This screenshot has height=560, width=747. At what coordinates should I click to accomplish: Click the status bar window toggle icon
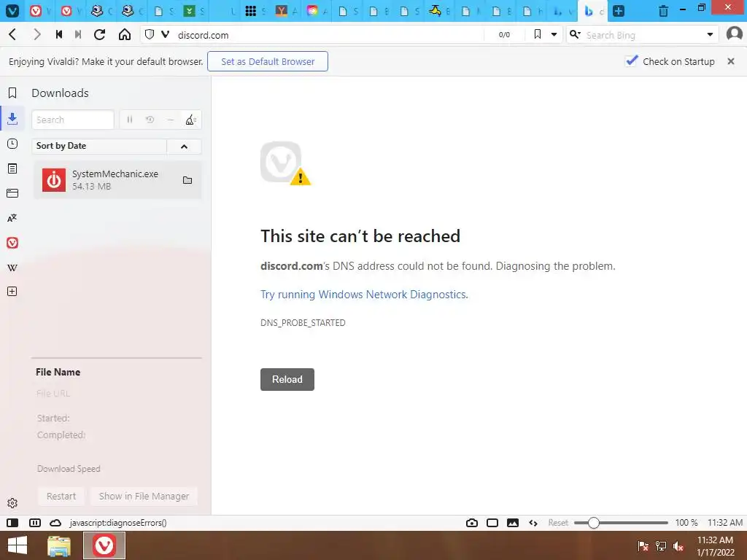point(492,523)
